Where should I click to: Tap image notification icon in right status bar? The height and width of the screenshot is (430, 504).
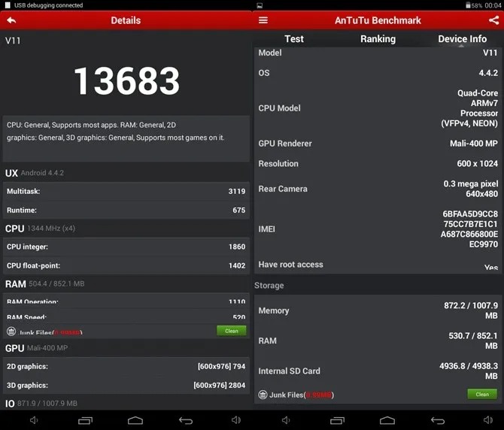pos(260,5)
